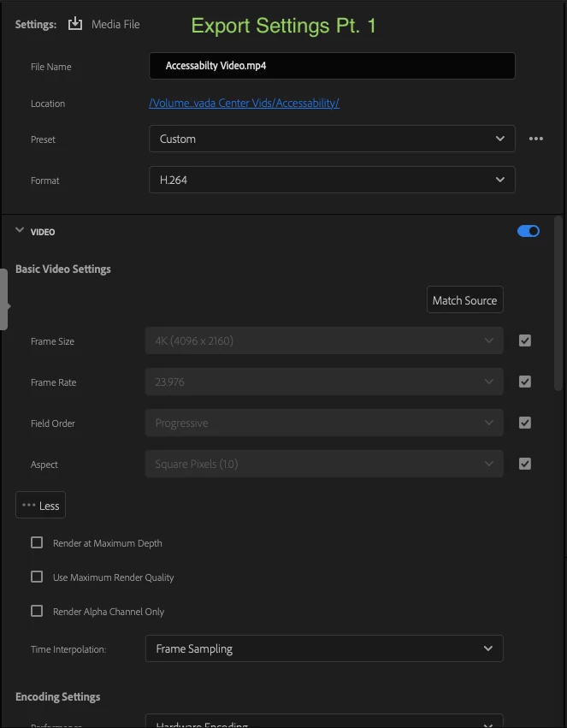Uncheck the Aspect match source checkbox
The width and height of the screenshot is (567, 728).
click(x=525, y=464)
